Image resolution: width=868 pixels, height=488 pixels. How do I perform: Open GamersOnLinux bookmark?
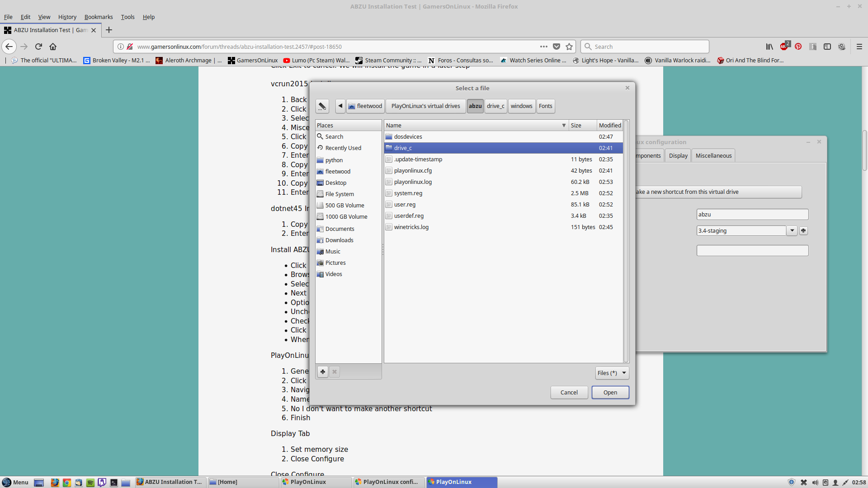pyautogui.click(x=253, y=60)
